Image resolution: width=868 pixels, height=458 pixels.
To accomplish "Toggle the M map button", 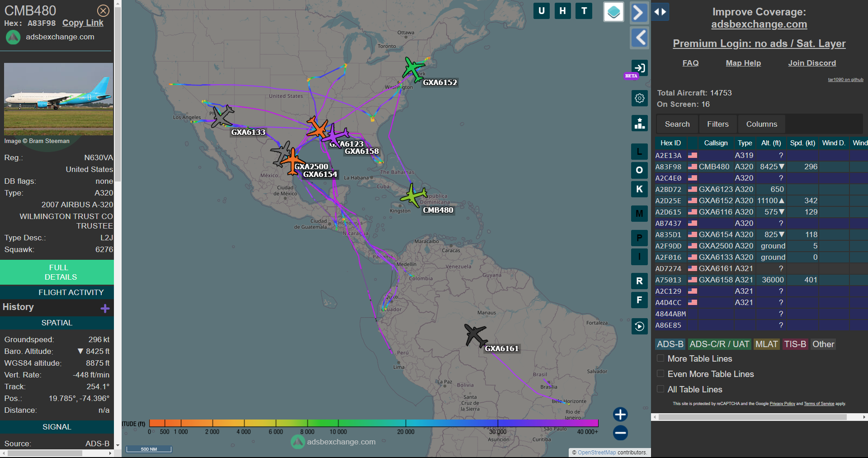I will [x=639, y=214].
